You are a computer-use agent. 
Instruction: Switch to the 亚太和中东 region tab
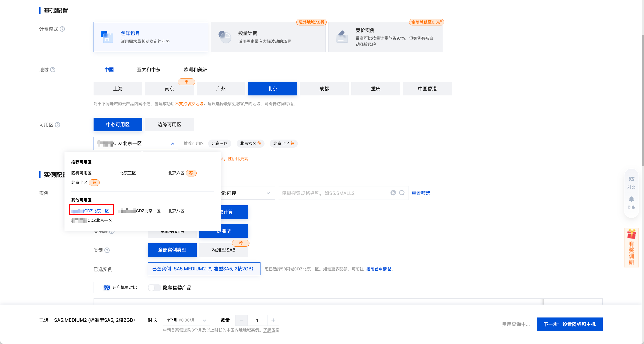(148, 70)
